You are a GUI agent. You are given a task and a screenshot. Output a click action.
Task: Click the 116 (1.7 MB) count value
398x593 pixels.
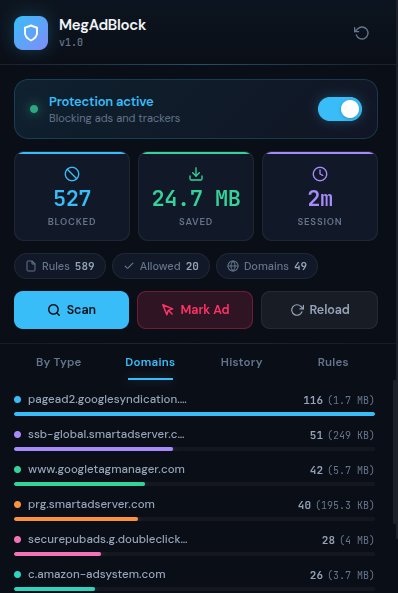coord(339,400)
